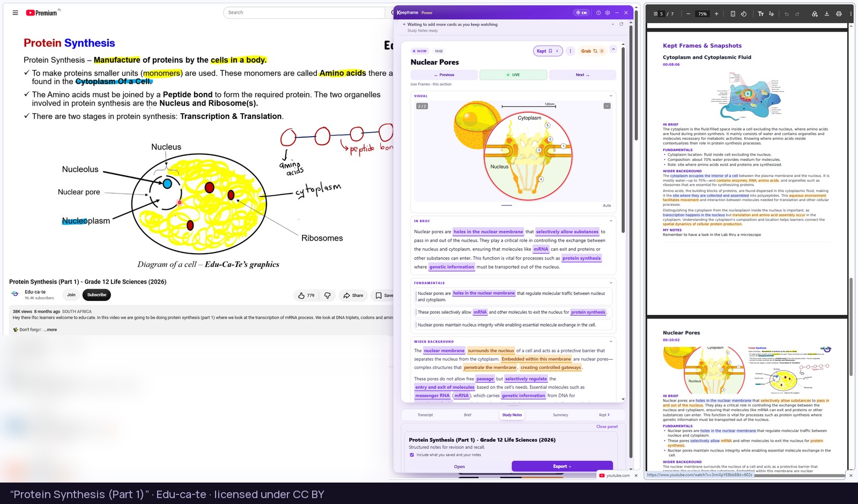Print the PDF document
Viewport: 858px width, 504px height.
pos(839,14)
